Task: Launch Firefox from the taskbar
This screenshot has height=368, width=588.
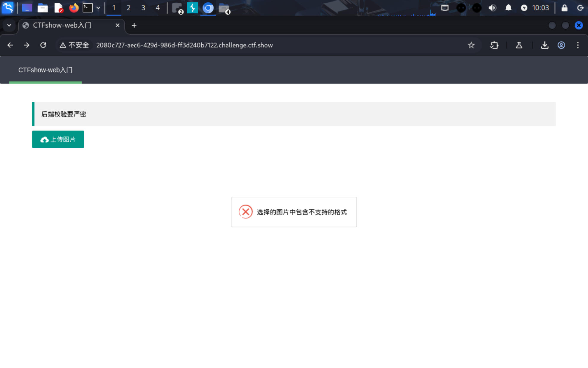Action: [x=74, y=8]
